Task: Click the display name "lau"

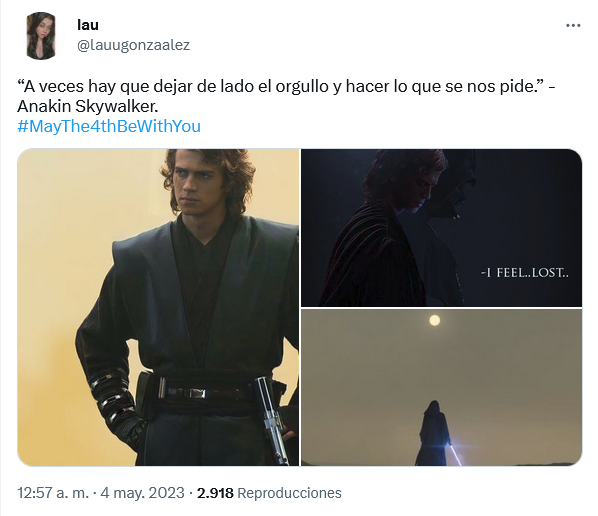Action: click(88, 25)
